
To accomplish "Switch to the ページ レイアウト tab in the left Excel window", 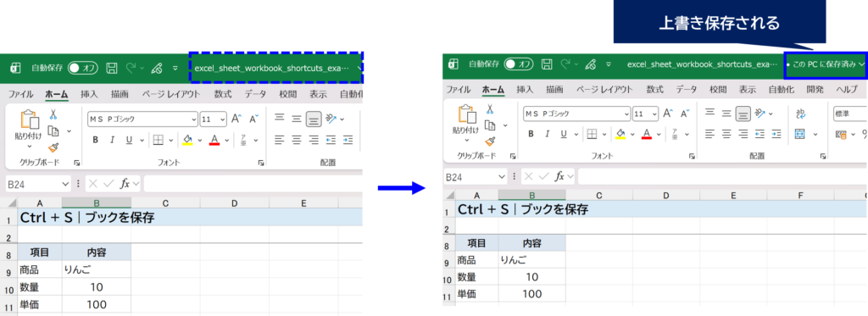I will [171, 94].
